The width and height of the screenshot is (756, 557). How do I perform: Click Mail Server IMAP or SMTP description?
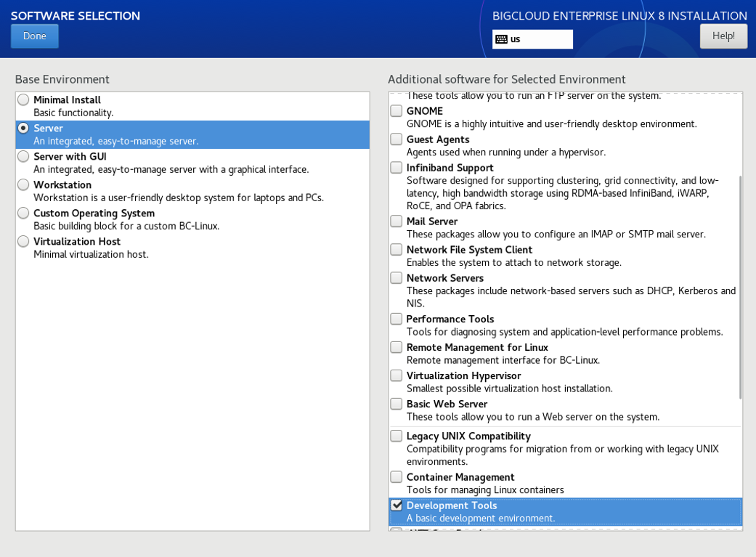[x=556, y=235]
